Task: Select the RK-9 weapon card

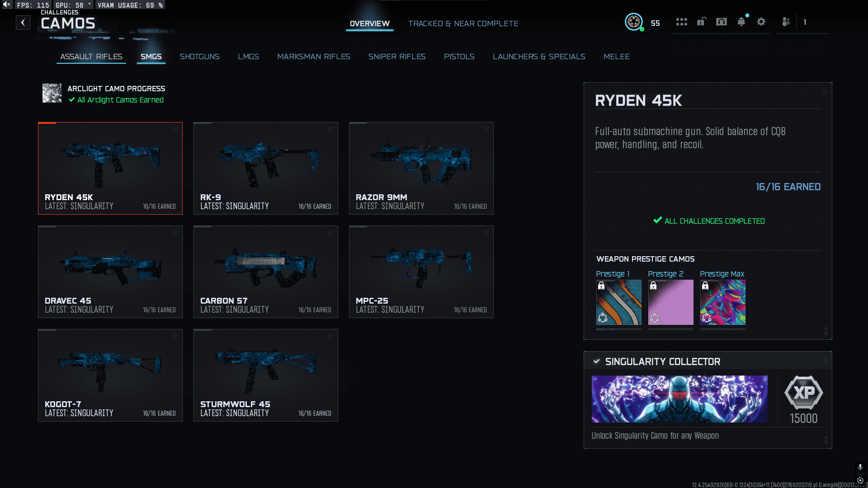Action: (265, 168)
